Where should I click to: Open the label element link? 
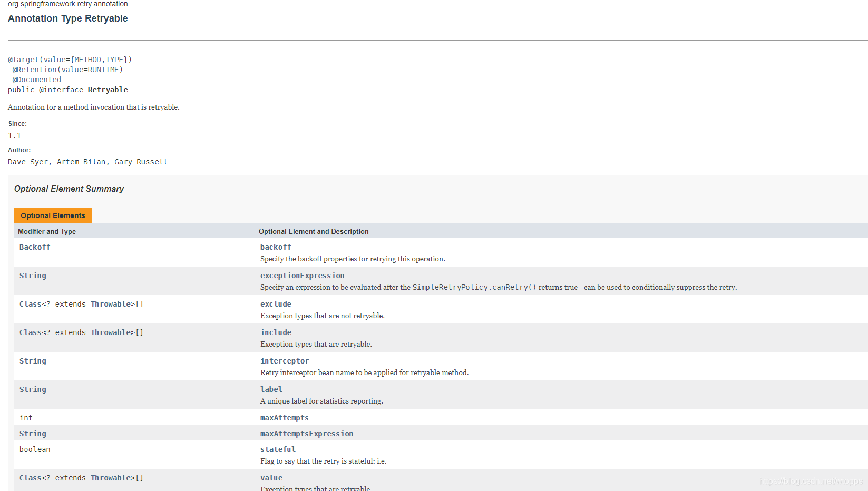[x=271, y=389]
